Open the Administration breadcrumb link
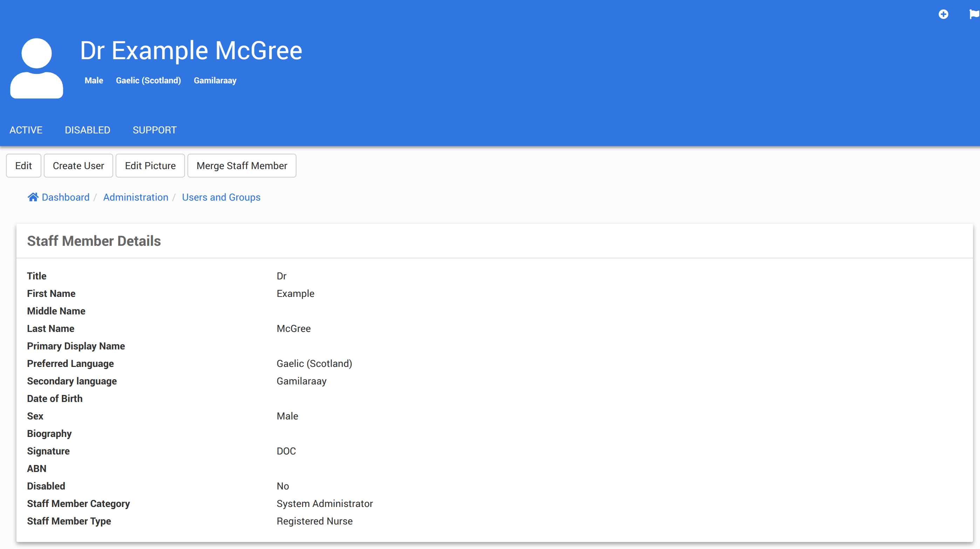This screenshot has width=980, height=549. [136, 197]
